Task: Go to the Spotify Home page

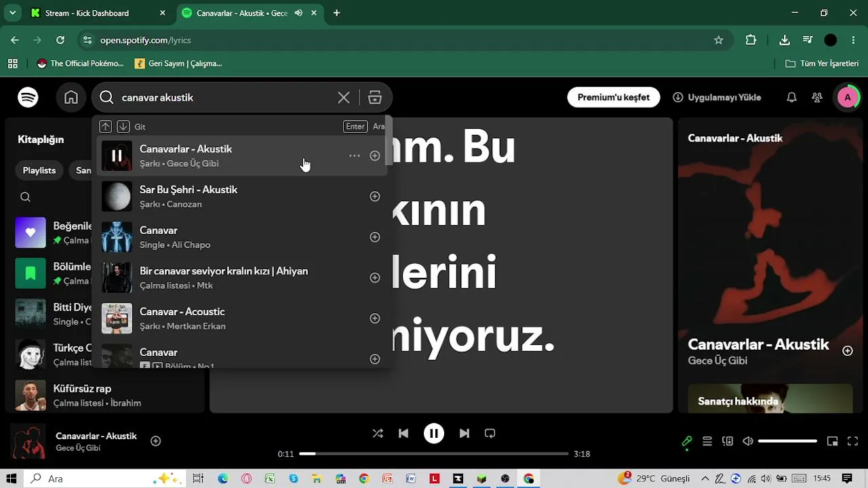Action: coord(71,98)
